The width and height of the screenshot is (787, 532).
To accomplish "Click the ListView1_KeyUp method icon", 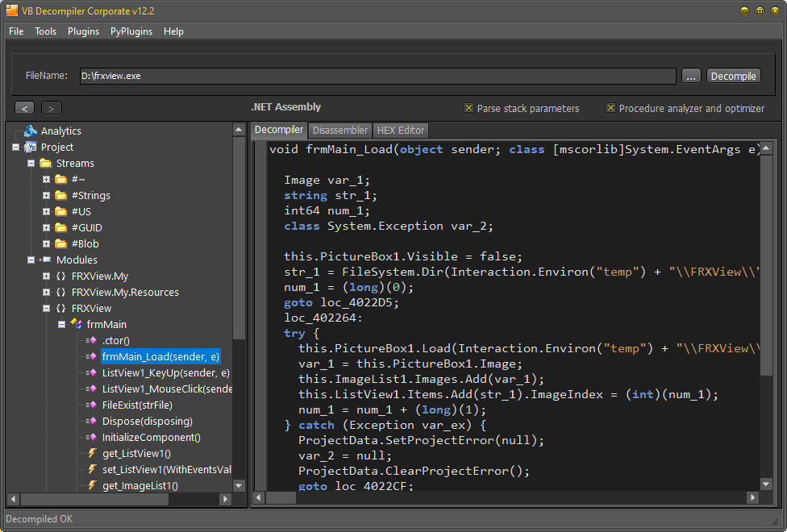I will pos(91,372).
